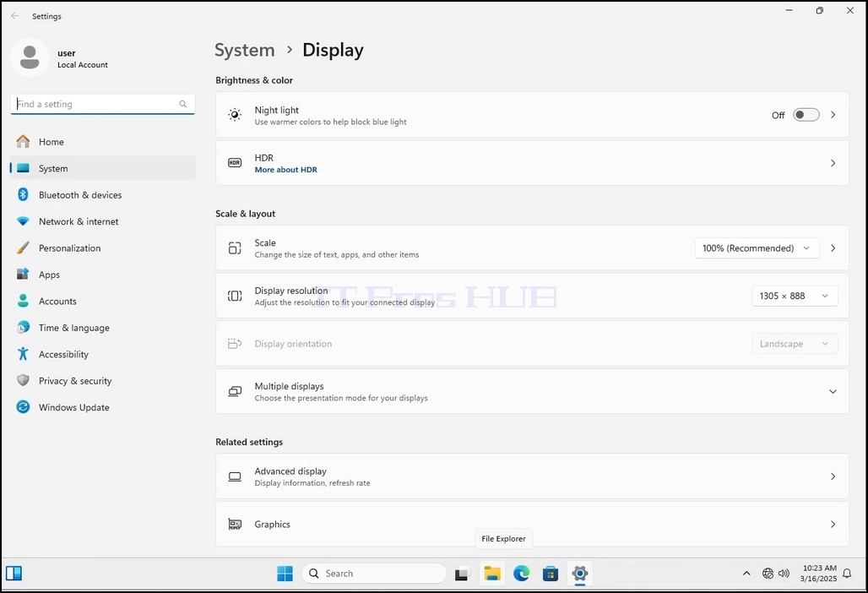Click the Advanced display laptop icon
Screen dimensions: 868x593
coord(235,476)
